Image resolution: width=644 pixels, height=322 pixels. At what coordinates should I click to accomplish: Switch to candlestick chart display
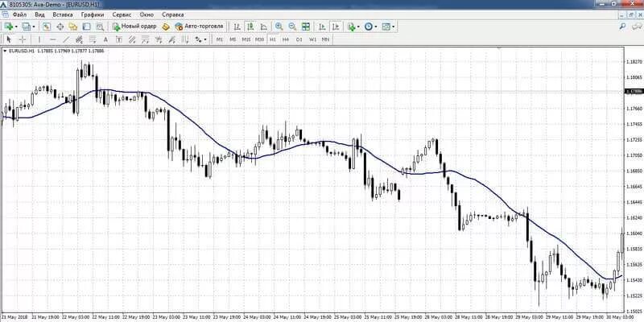pos(250,27)
